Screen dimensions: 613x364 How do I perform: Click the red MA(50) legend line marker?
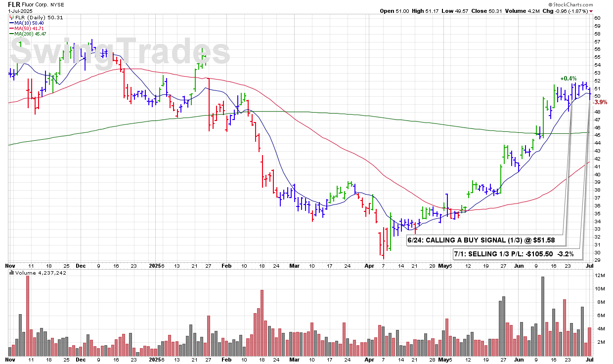click(11, 28)
